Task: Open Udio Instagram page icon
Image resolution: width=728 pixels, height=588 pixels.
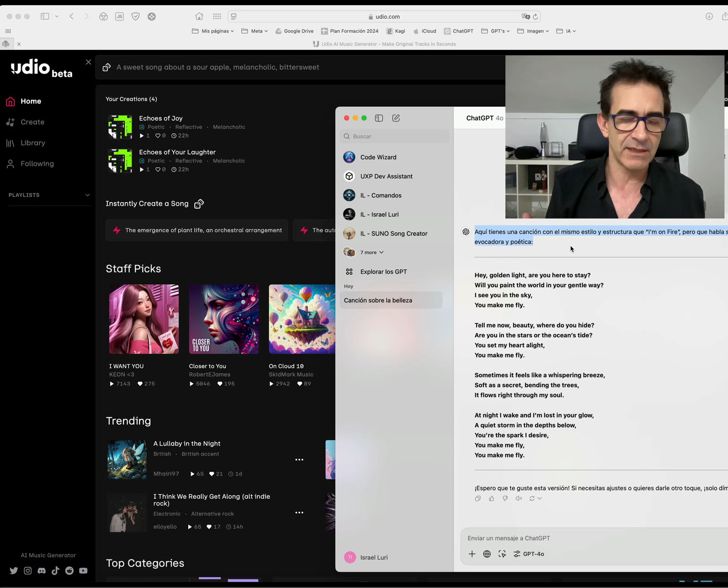Action: click(x=27, y=571)
